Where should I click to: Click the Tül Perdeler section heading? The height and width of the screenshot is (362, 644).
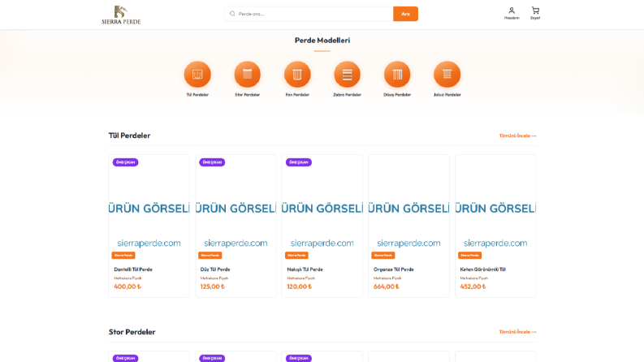(129, 136)
